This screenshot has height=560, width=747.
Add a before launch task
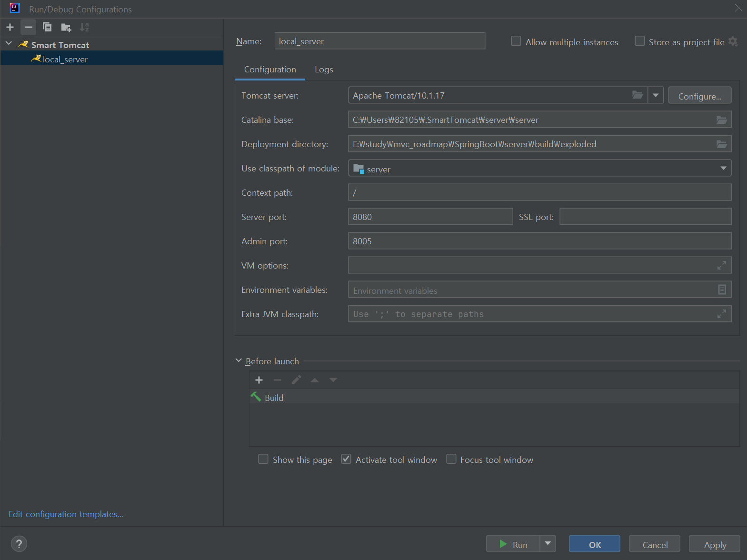click(x=259, y=380)
